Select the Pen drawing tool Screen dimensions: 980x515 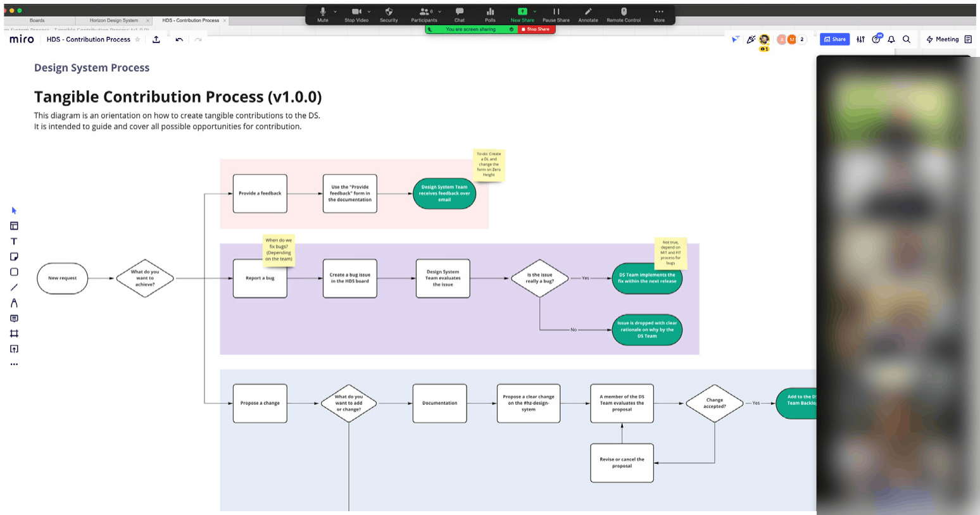[x=14, y=303]
